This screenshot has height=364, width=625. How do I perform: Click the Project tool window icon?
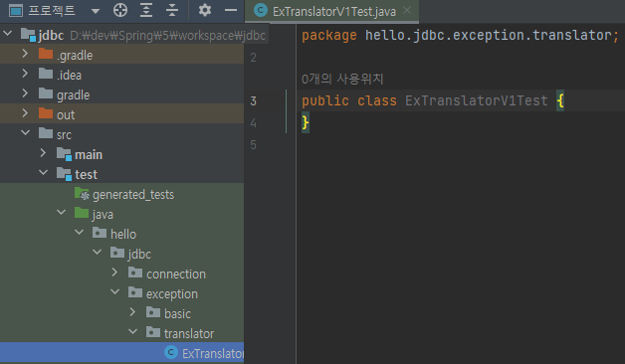pyautogui.click(x=16, y=10)
